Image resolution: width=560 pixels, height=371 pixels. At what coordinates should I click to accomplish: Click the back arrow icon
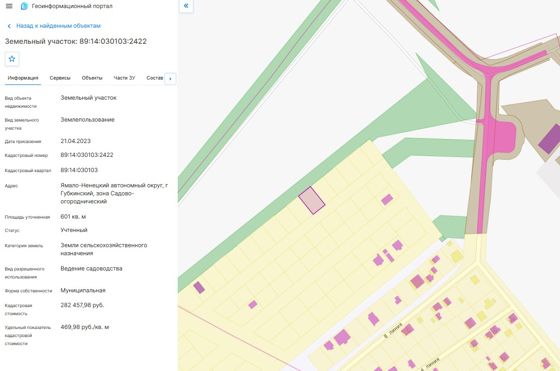(x=9, y=26)
